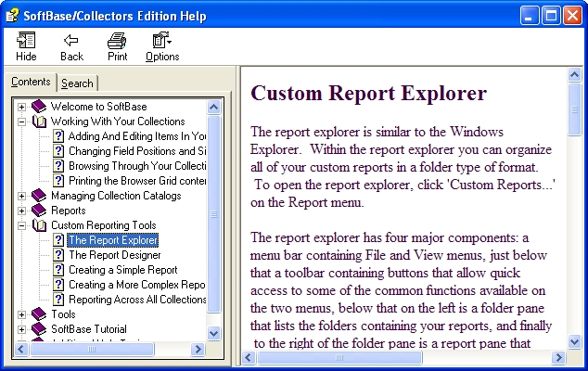Click the Working With Your Collections open-book icon
Viewport: 588px width, 371px height.
(39, 122)
